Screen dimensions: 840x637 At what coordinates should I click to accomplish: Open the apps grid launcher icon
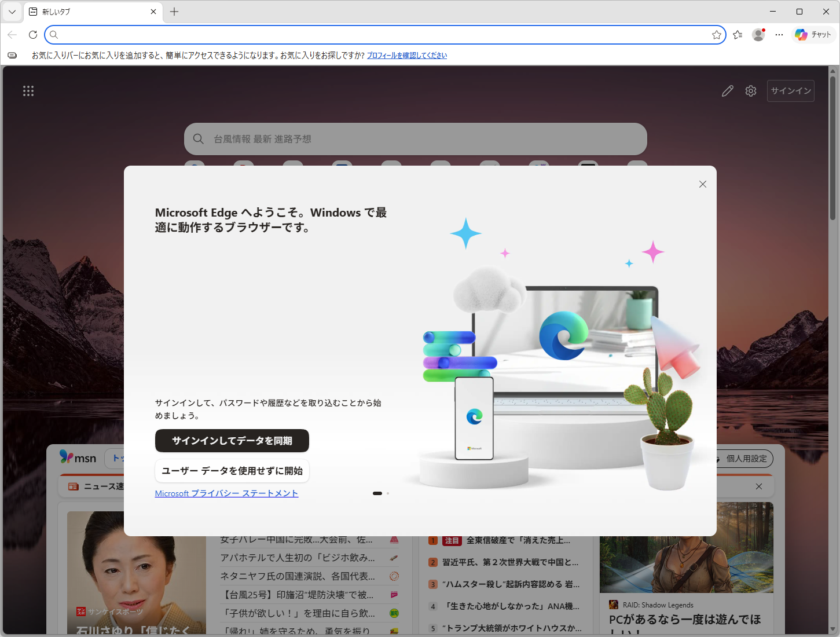(28, 91)
